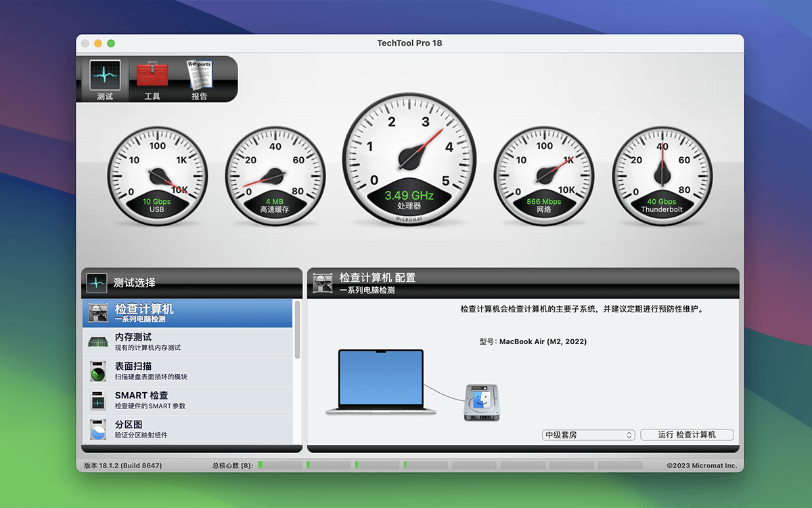The image size is (812, 508).
Task: Click the 分区图 pie chart icon
Action: (x=98, y=429)
